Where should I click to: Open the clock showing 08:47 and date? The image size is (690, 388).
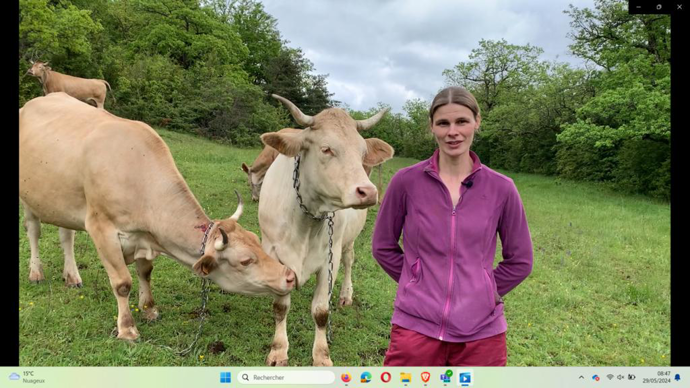point(657,377)
